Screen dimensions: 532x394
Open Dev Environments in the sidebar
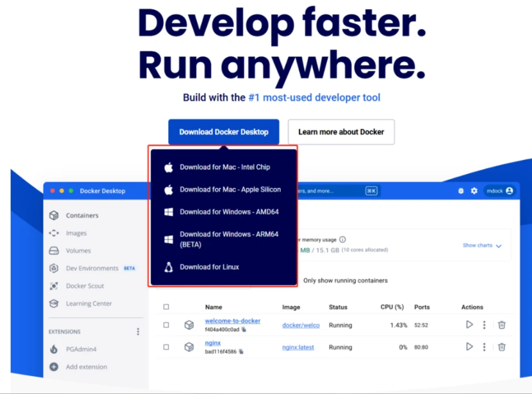92,268
